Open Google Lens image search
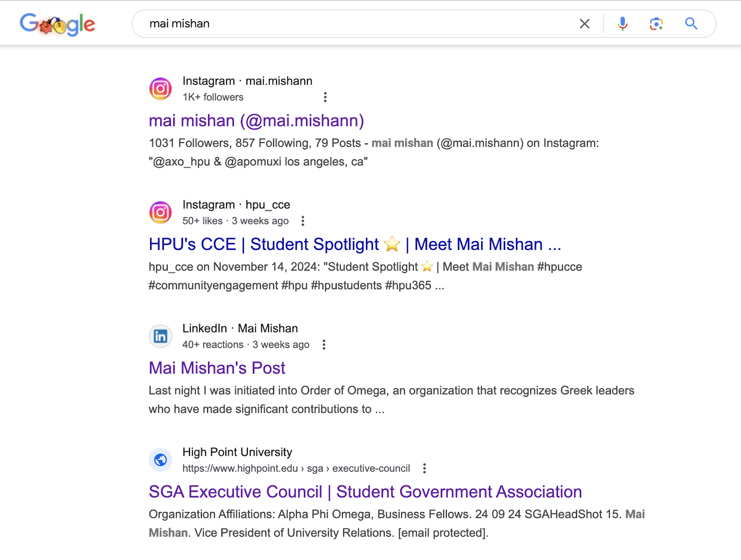 656,24
